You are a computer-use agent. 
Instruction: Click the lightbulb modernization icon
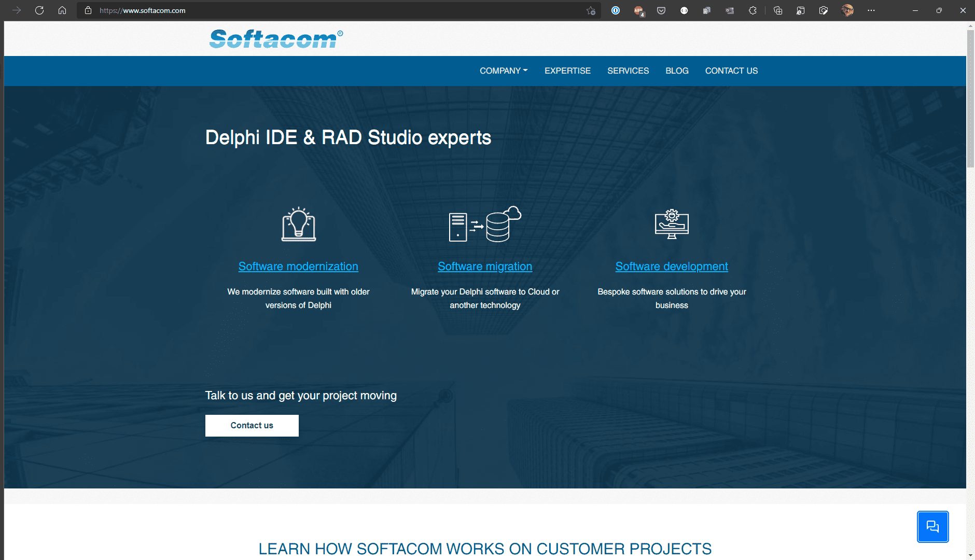pos(299,224)
